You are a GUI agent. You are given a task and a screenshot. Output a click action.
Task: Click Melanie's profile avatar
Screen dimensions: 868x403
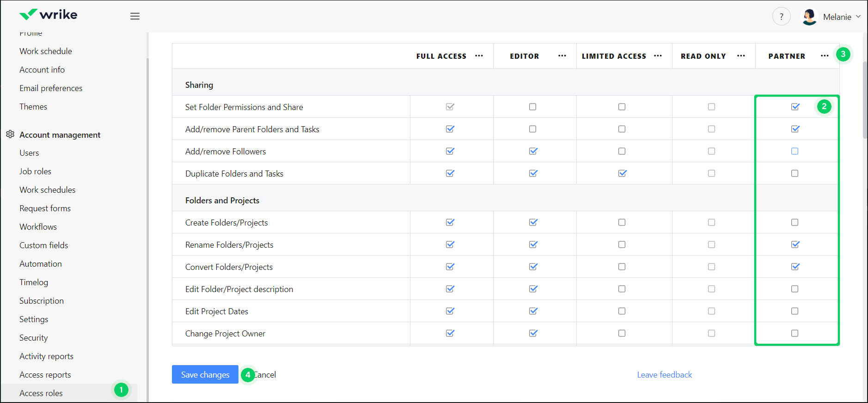[809, 17]
